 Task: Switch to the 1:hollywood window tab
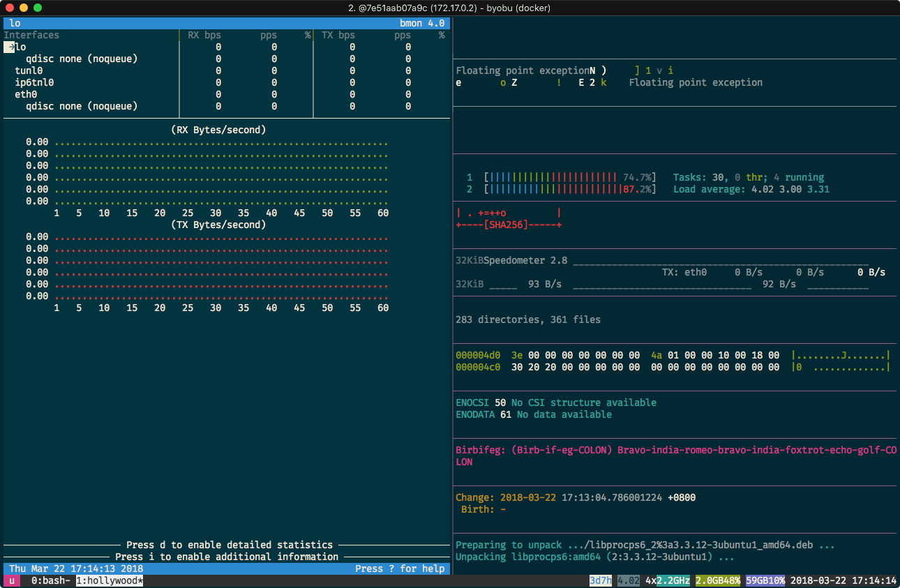[110, 580]
